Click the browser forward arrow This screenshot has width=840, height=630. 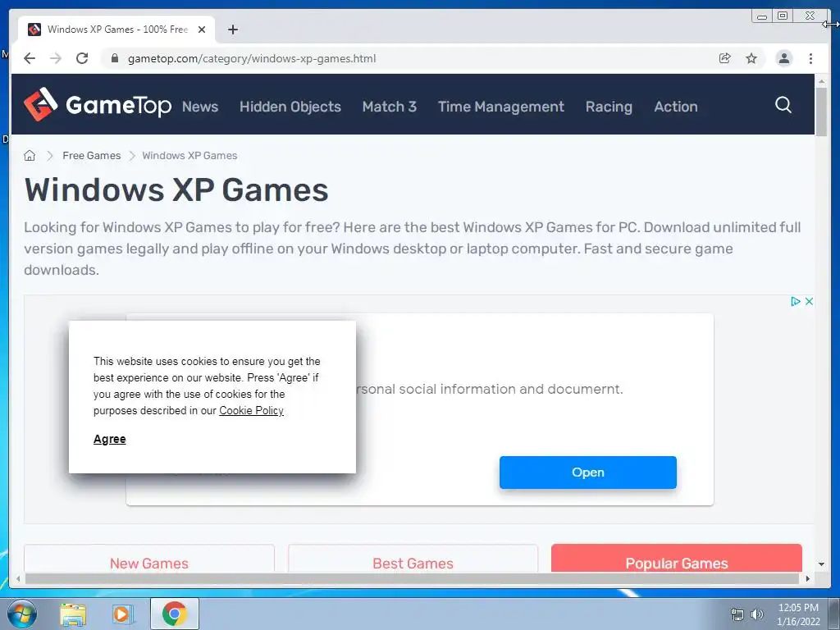(x=56, y=58)
